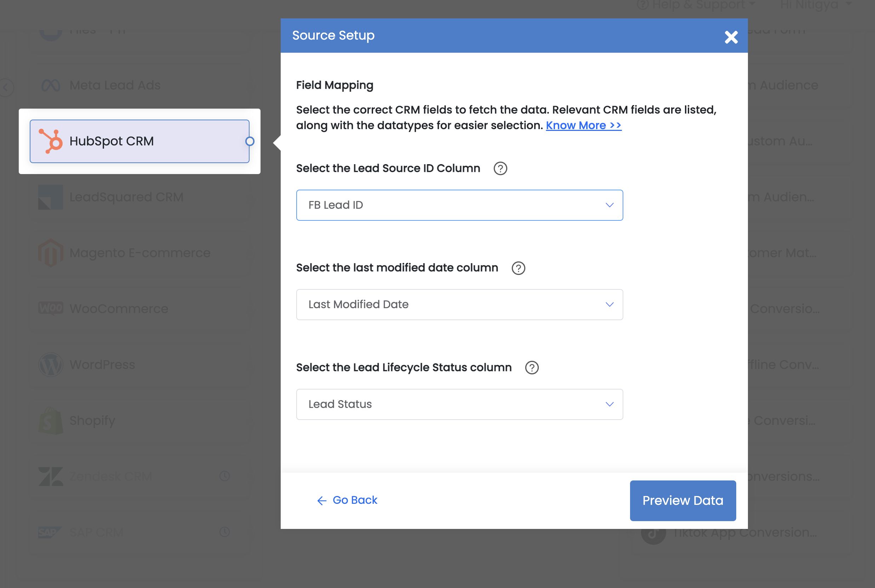Click the SAP logo icon
This screenshot has height=588, width=875.
click(50, 532)
